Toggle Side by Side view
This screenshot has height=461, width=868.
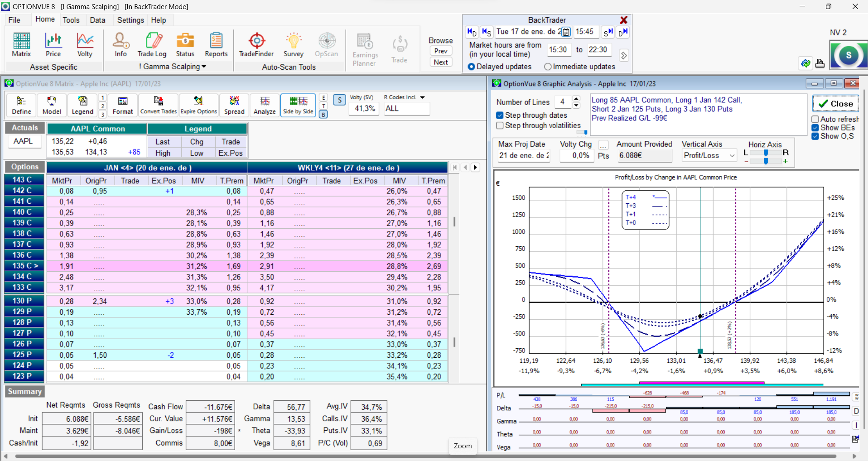298,105
